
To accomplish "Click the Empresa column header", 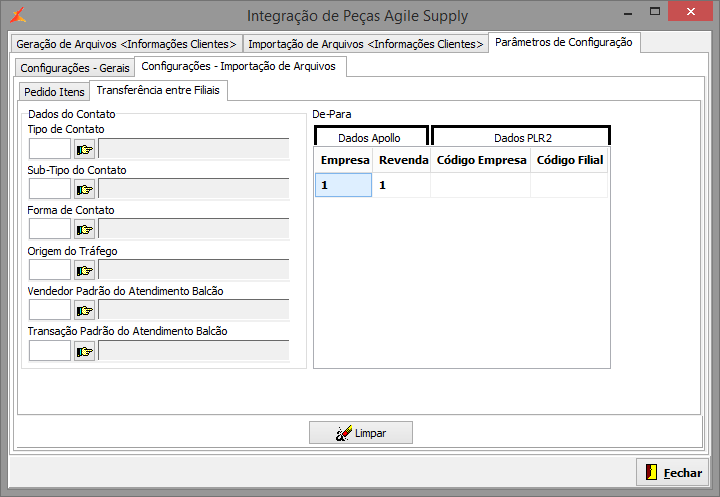I will (x=344, y=160).
